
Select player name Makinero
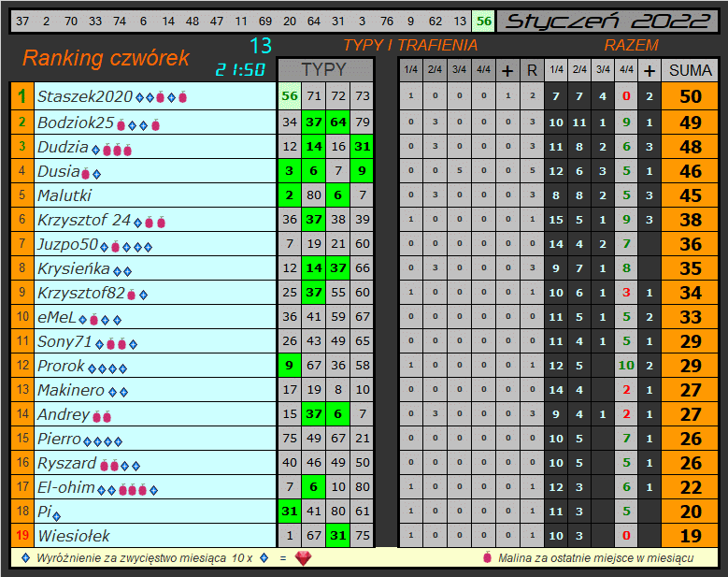(71, 390)
